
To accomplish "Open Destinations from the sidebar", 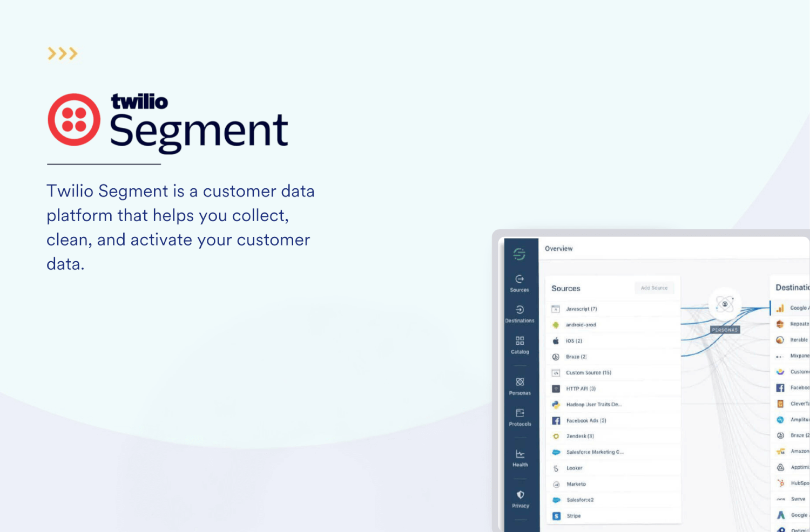I will [519, 315].
